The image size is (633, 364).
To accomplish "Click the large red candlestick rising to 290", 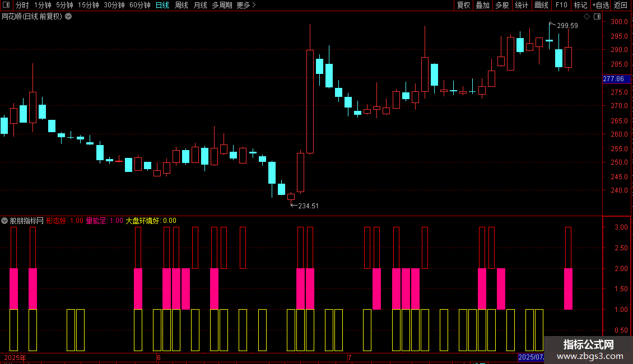I will (310, 102).
